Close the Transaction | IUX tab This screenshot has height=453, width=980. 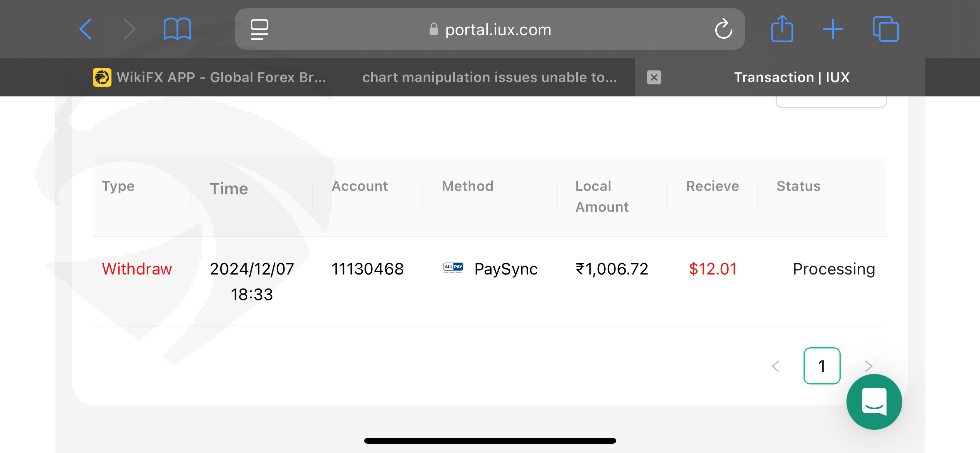pos(654,77)
